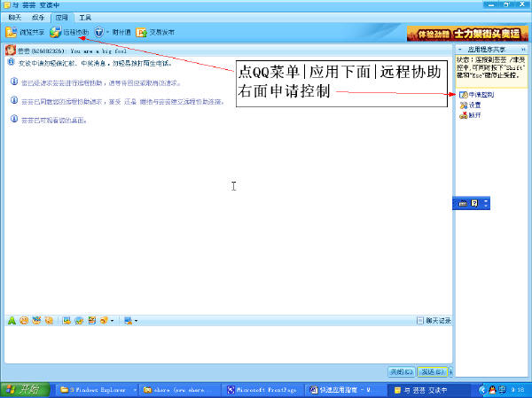Click the magic emoticon icon
This screenshot has height=398, width=532.
(x=36, y=320)
